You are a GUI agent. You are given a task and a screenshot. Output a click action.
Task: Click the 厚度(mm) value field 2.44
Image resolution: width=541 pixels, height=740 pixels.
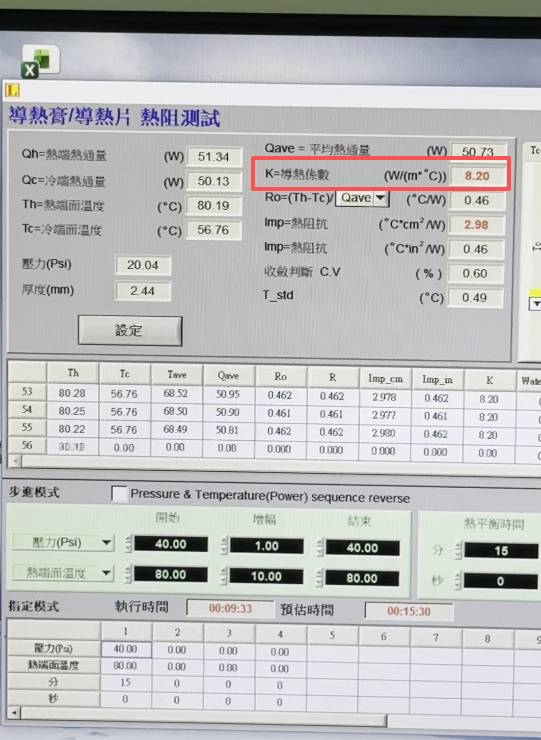143,291
